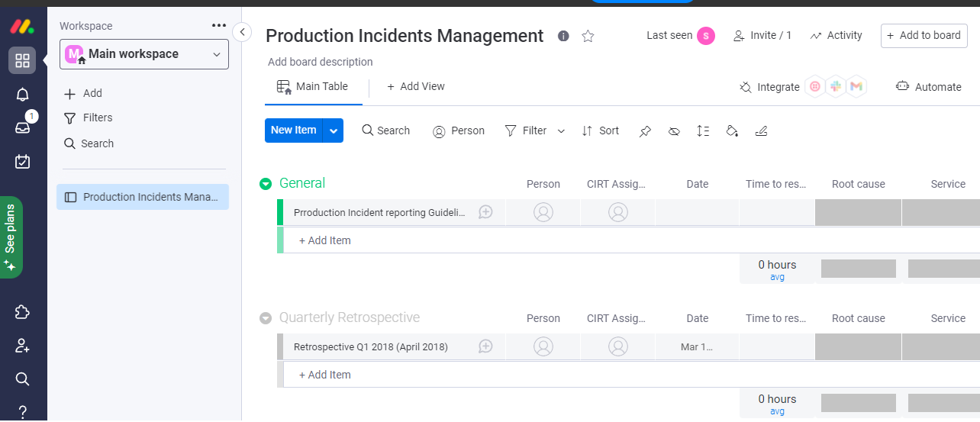The height and width of the screenshot is (422, 980).
Task: Collapse the General group
Action: (266, 184)
